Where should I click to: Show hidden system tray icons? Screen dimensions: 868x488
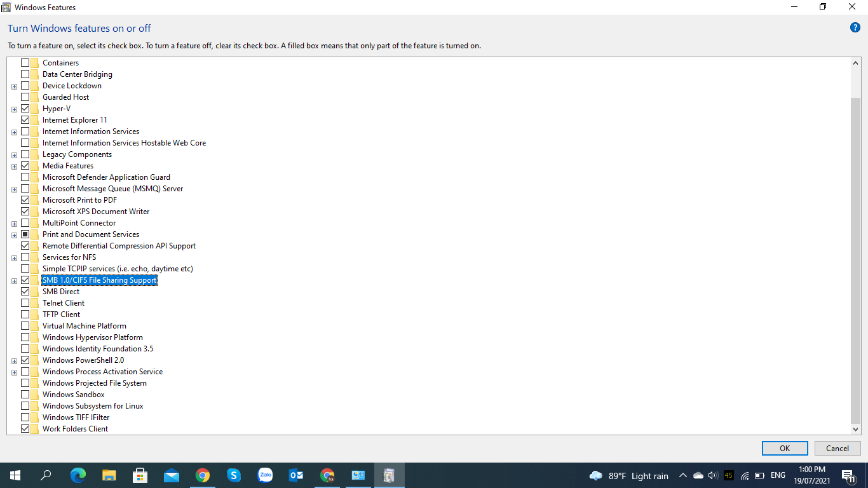683,475
